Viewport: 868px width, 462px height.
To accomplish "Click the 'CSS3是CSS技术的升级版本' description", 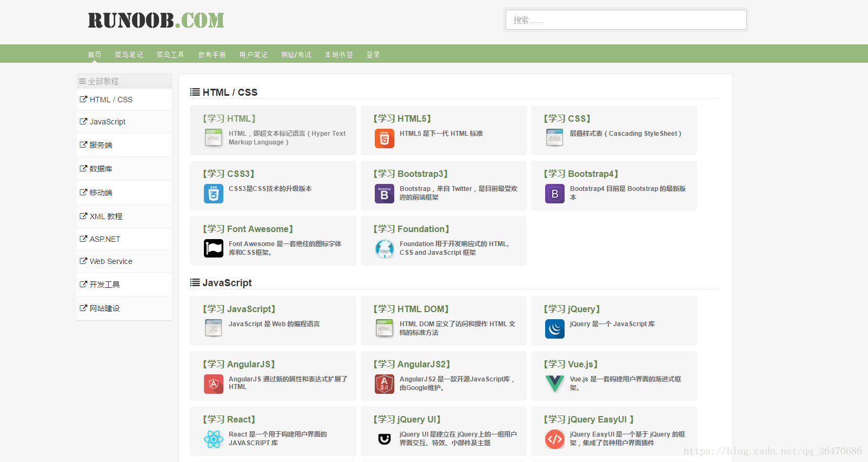I will (x=270, y=189).
